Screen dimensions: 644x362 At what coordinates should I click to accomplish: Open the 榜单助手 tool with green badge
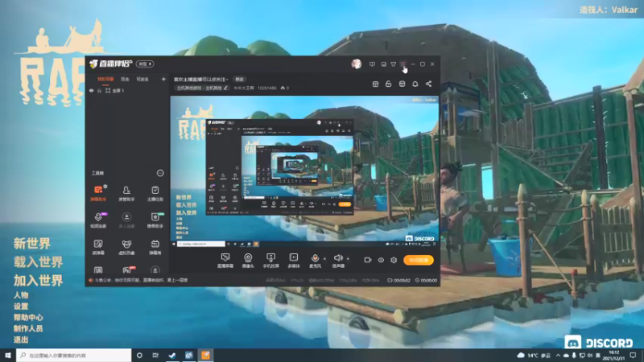(x=155, y=220)
